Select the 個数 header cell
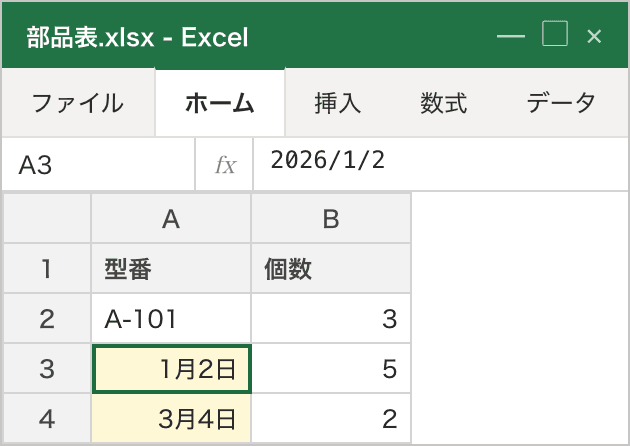 pyautogui.click(x=331, y=268)
